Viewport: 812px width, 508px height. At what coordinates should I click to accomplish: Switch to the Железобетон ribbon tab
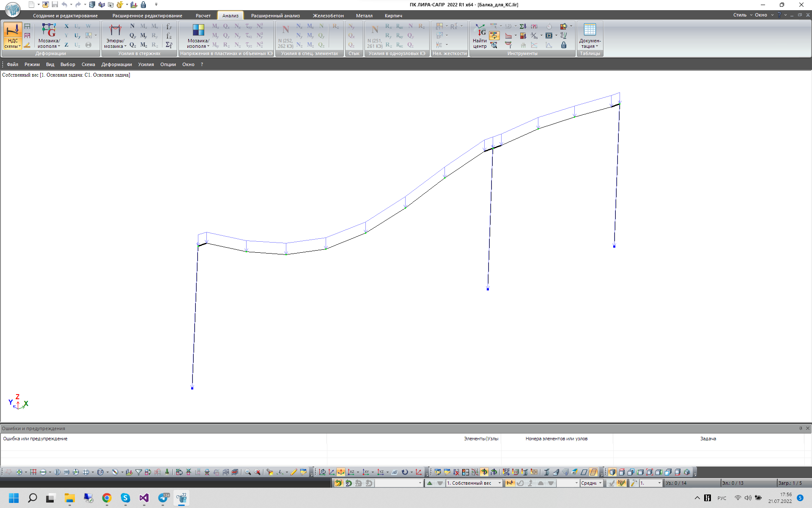click(x=328, y=16)
